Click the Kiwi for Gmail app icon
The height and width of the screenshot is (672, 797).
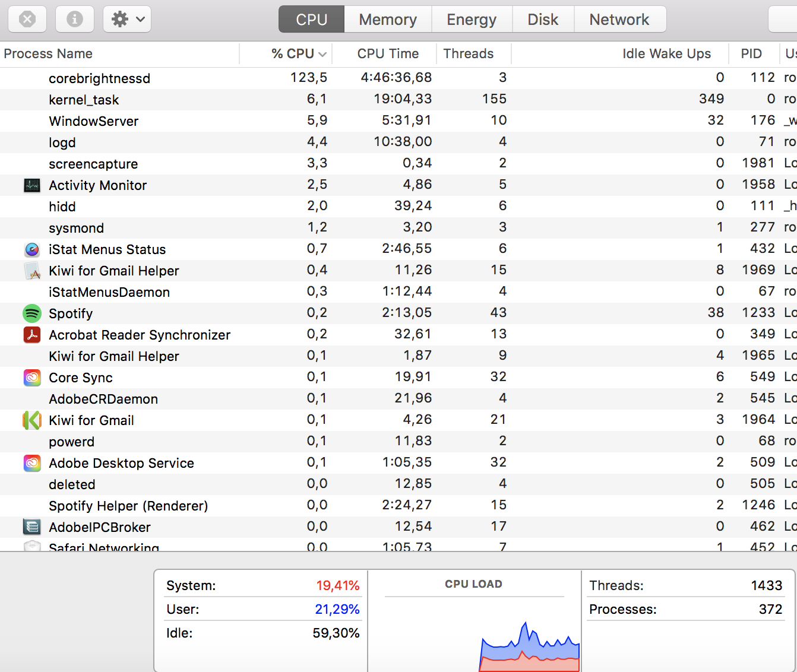pos(32,420)
